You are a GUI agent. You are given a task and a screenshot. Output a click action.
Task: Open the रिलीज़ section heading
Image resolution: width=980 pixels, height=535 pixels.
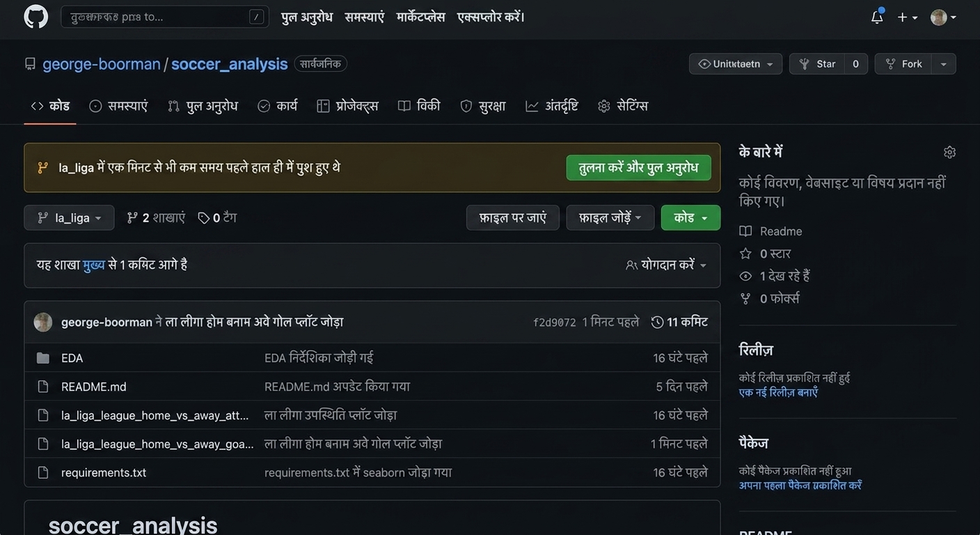click(756, 350)
